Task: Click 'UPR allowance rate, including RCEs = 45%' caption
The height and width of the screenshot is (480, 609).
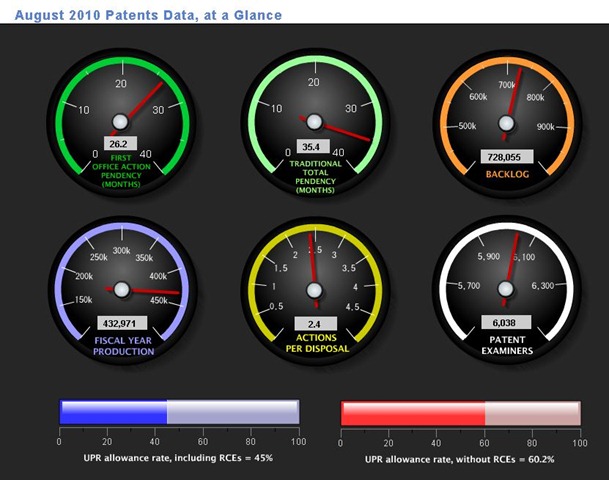Action: [178, 458]
